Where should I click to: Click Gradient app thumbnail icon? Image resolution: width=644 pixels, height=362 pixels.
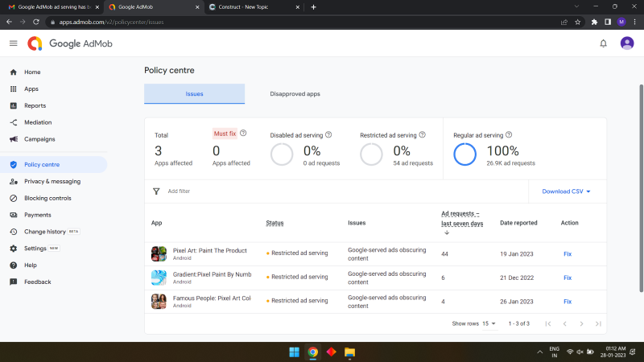[159, 278]
